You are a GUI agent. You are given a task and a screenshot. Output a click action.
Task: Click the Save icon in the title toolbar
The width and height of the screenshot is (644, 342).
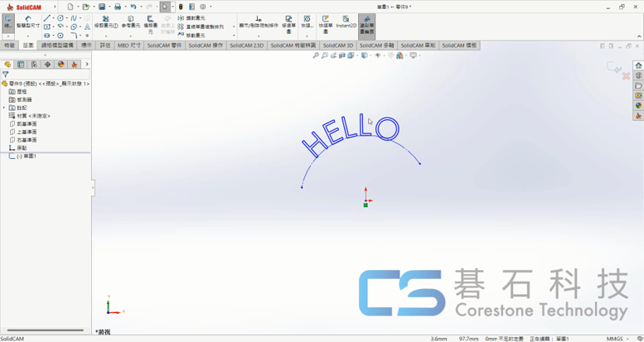[x=102, y=7]
